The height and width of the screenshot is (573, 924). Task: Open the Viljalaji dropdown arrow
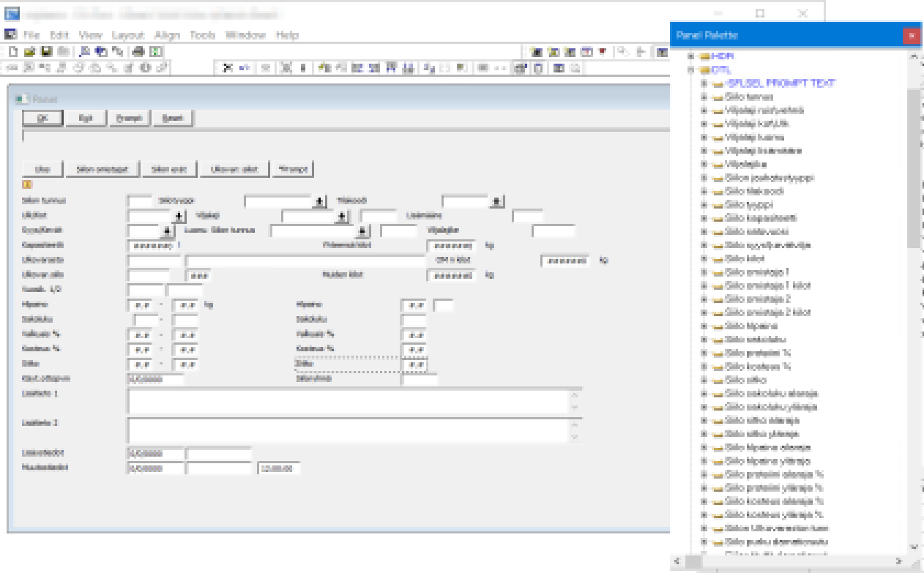[341, 217]
